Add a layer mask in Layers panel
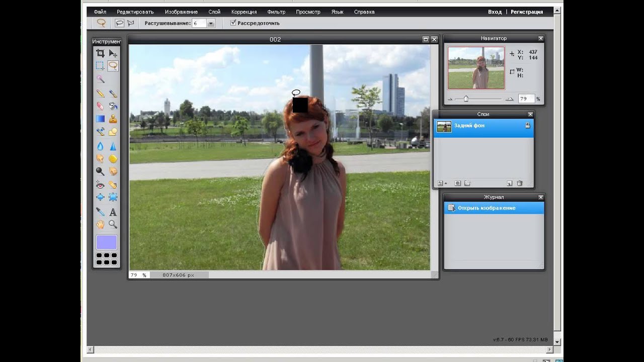Image resolution: width=644 pixels, height=362 pixels. (457, 184)
